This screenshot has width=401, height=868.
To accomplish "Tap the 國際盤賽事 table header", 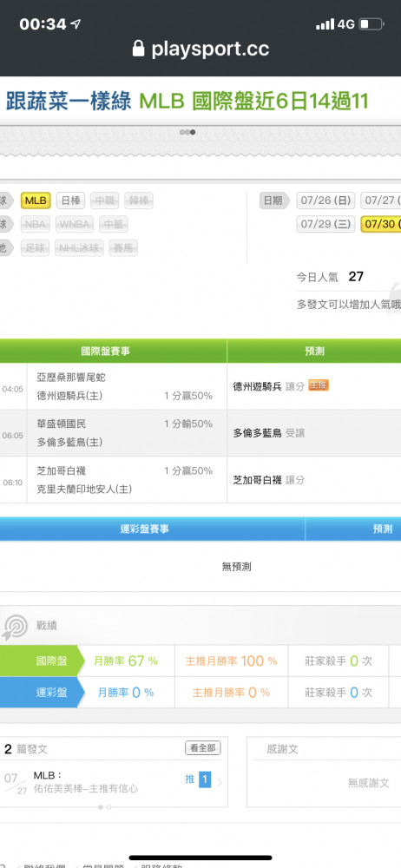I will click(106, 351).
